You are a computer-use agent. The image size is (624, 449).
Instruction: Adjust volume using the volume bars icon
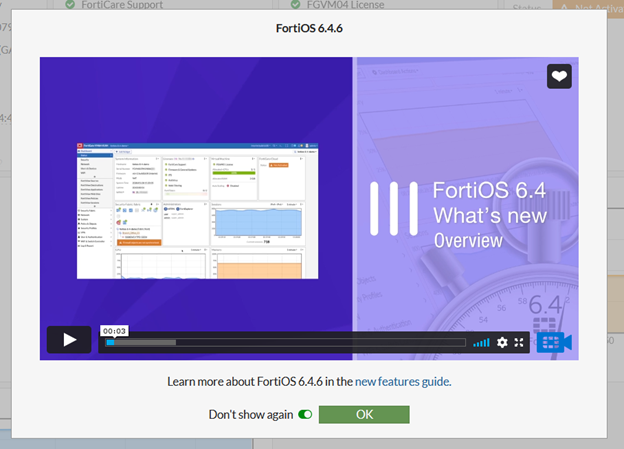point(481,342)
